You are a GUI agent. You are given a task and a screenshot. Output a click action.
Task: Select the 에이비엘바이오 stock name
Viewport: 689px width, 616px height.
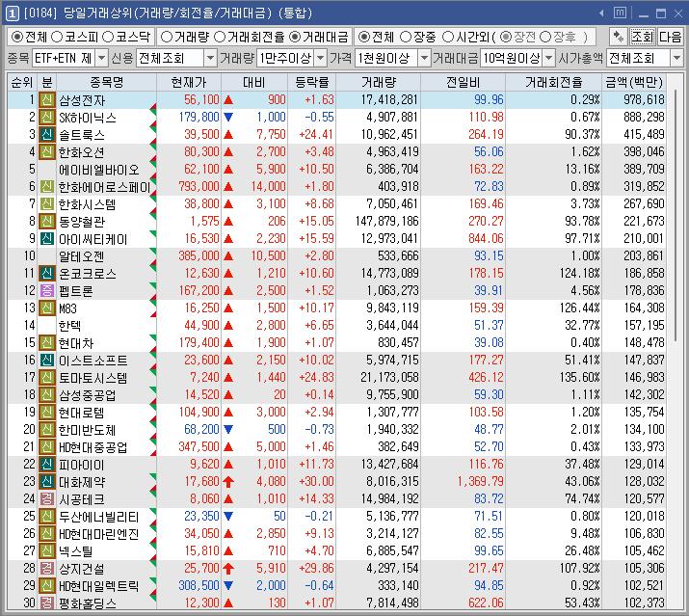(x=99, y=170)
